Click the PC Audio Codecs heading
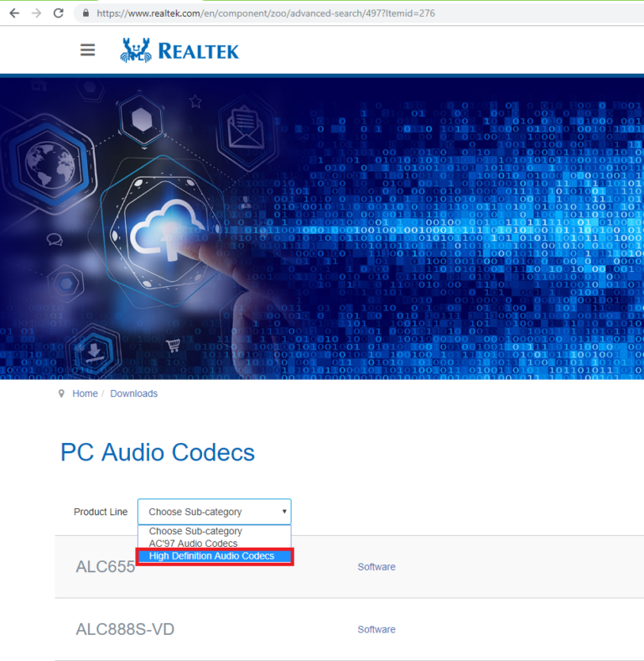Viewport: 644px width, 661px height. tap(158, 452)
